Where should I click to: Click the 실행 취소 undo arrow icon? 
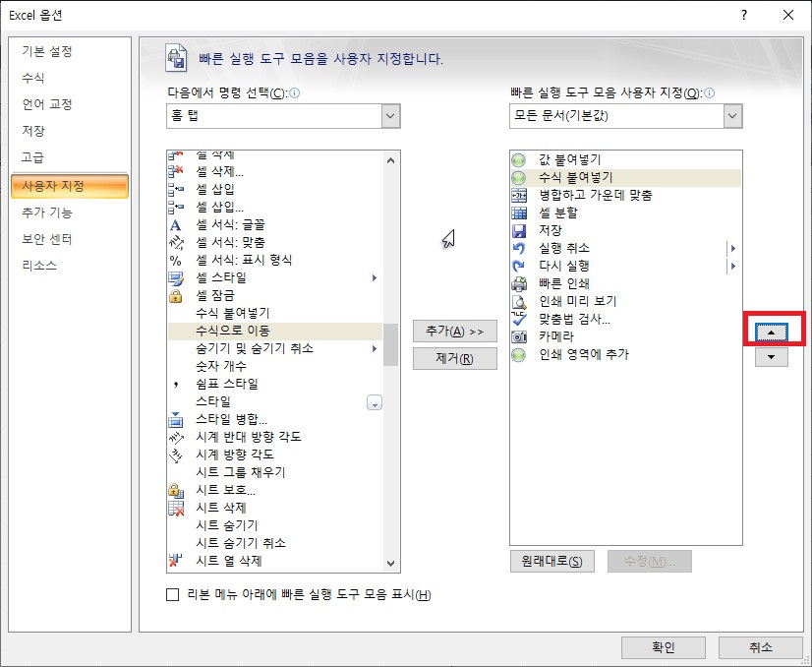518,248
